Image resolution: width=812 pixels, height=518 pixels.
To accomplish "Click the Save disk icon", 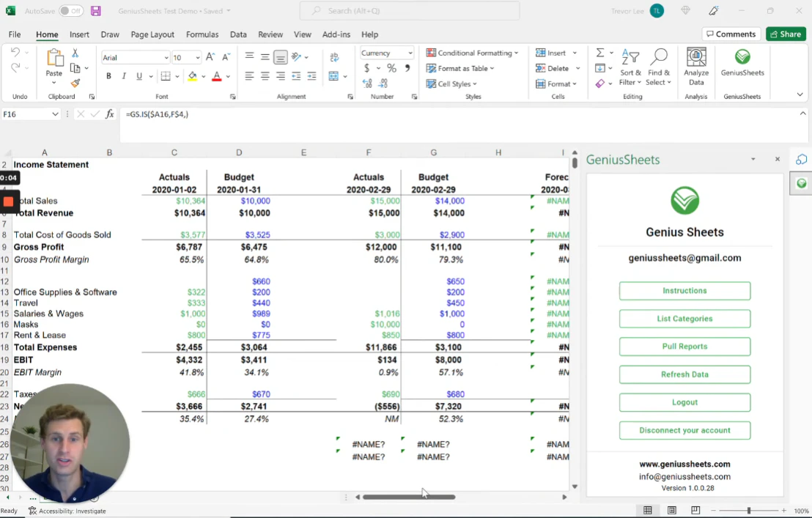I will tap(96, 11).
